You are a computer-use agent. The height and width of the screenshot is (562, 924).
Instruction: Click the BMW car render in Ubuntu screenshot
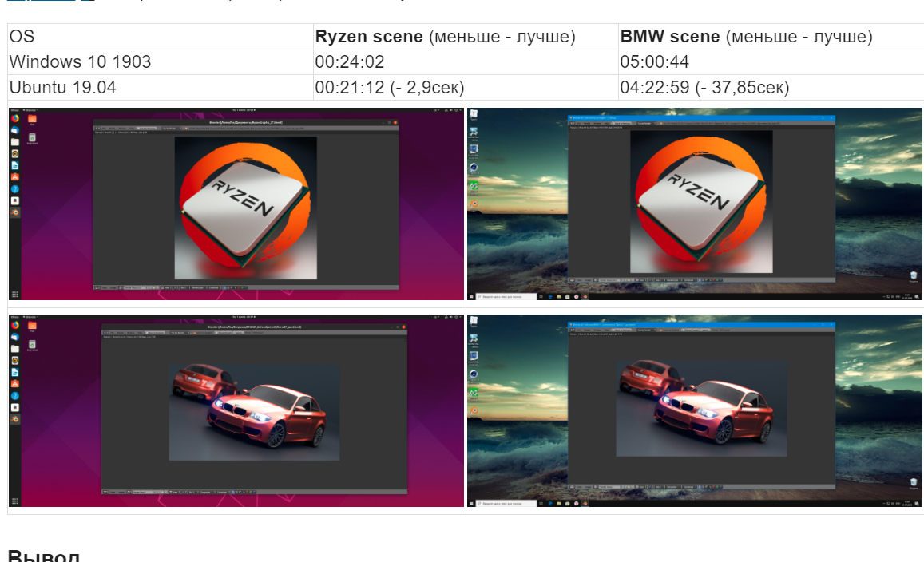[x=254, y=413]
